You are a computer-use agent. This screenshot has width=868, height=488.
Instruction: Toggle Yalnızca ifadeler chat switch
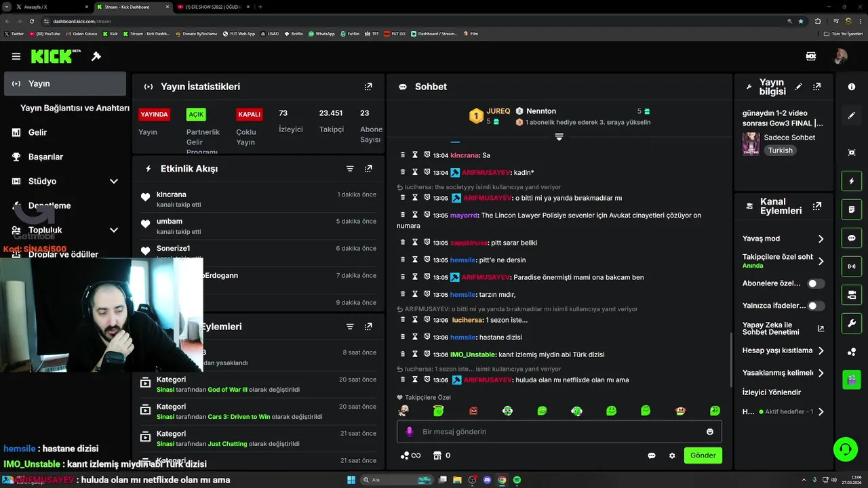coord(816,306)
